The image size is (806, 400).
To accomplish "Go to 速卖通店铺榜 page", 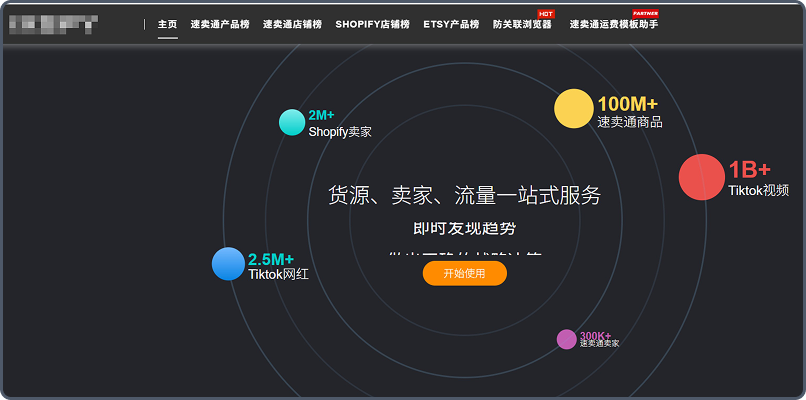I will pos(292,24).
